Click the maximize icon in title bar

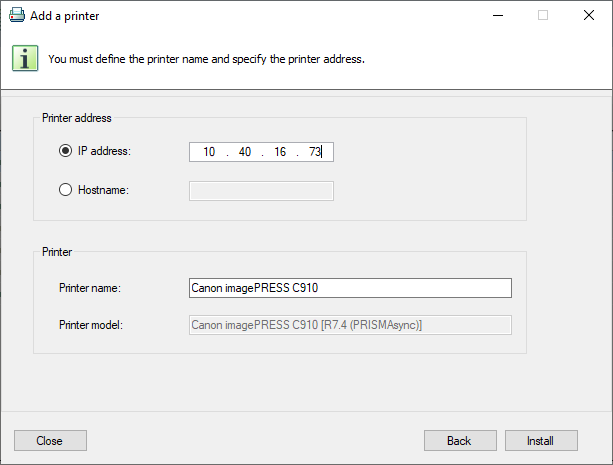[543, 16]
